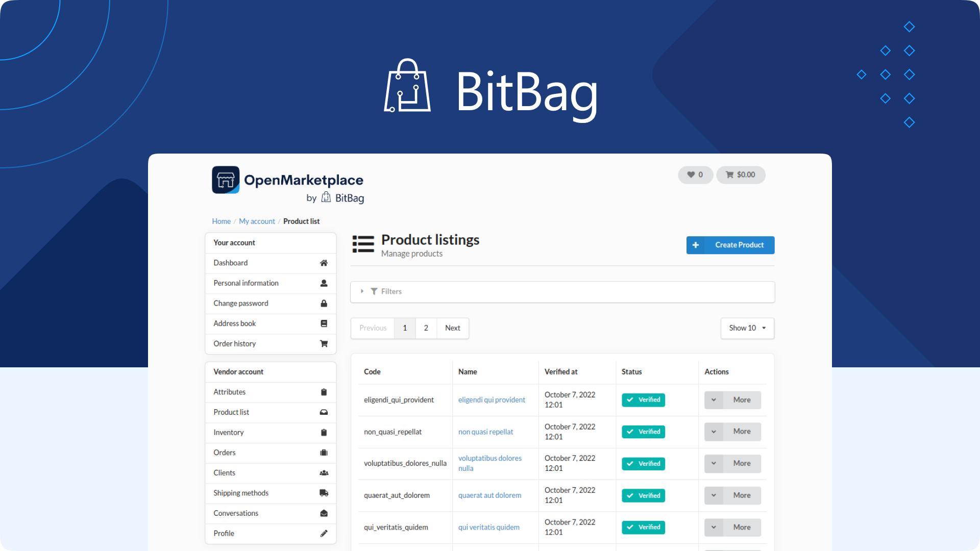Open Inventory in vendor menu
The height and width of the screenshot is (551, 980).
(229, 432)
